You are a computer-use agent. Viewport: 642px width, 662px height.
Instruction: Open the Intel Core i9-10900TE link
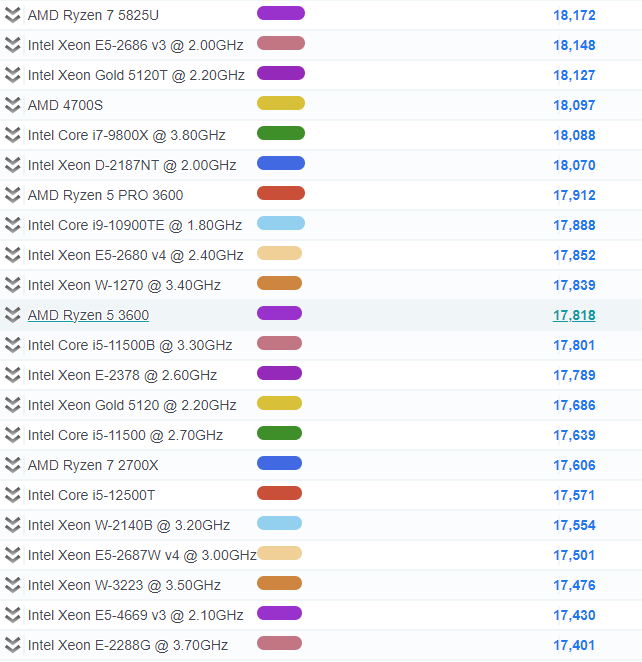[135, 225]
